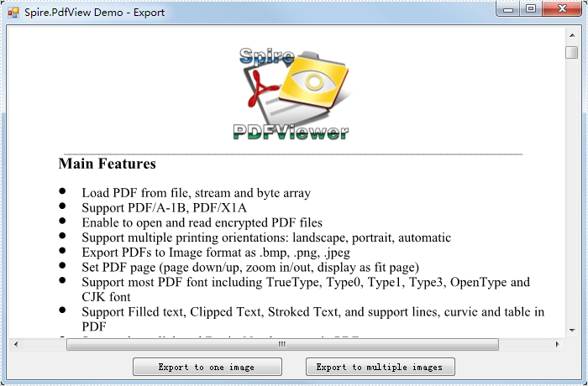This screenshot has height=386, width=588.
Task: Click the application icon in title bar
Action: click(13, 13)
